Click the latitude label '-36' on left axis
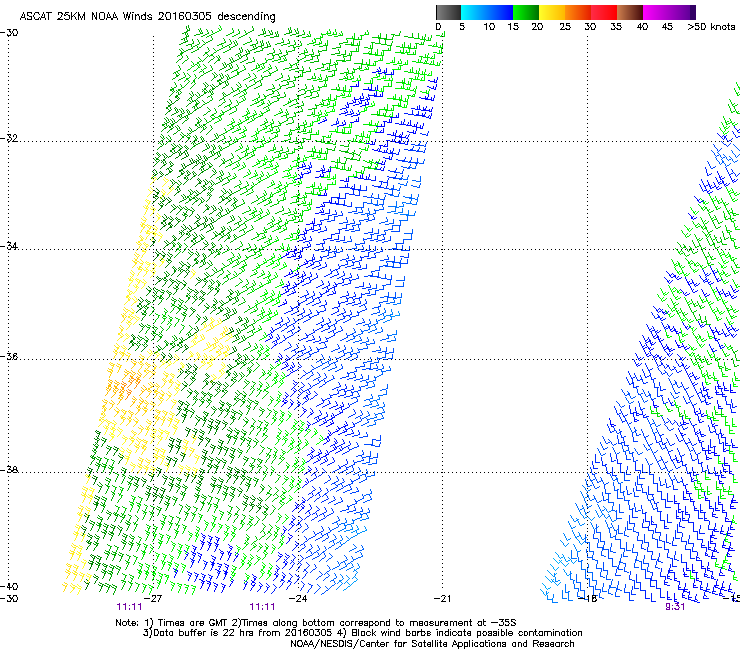 (9, 356)
